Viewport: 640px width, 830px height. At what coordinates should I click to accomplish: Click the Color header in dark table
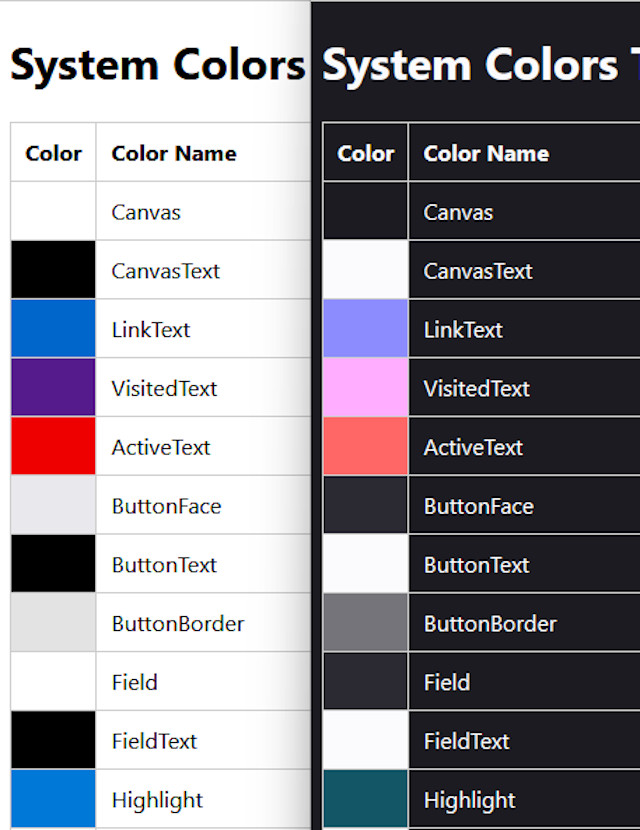366,154
